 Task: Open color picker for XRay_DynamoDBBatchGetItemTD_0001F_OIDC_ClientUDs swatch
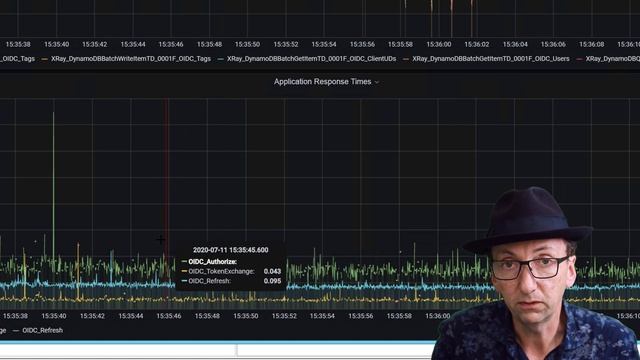(221, 59)
